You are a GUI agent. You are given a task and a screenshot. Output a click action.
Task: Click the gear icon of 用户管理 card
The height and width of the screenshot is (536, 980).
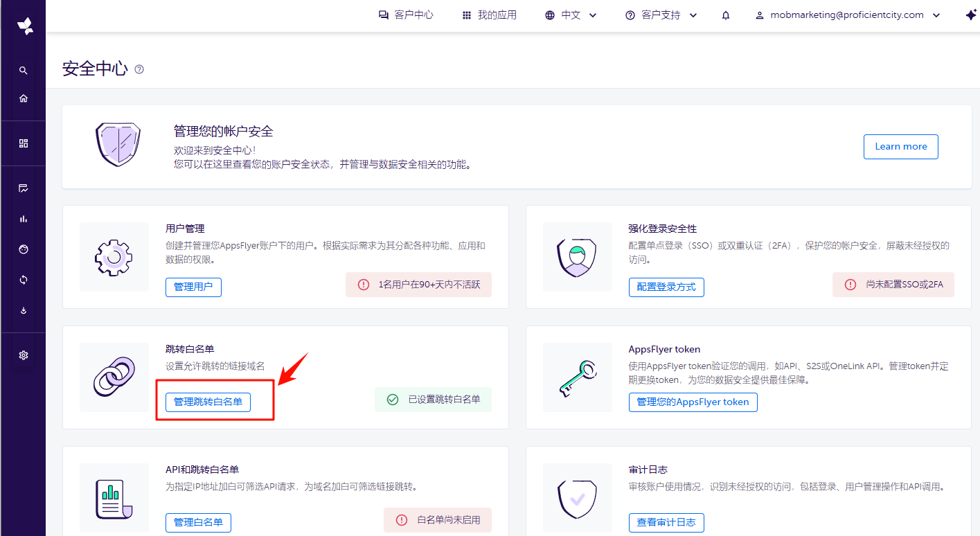pos(114,257)
